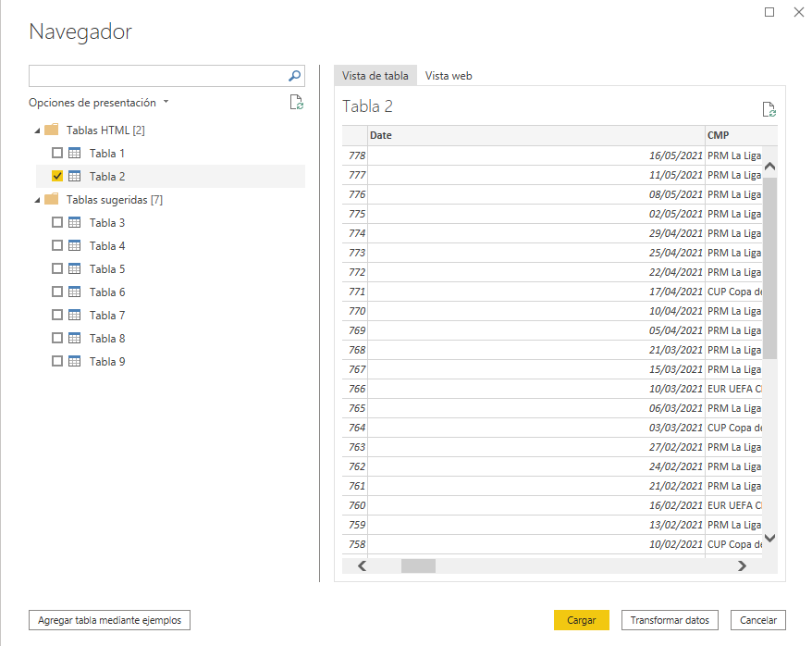The height and width of the screenshot is (646, 812).
Task: Click the scroll down arrow in the preview
Action: coord(770,538)
